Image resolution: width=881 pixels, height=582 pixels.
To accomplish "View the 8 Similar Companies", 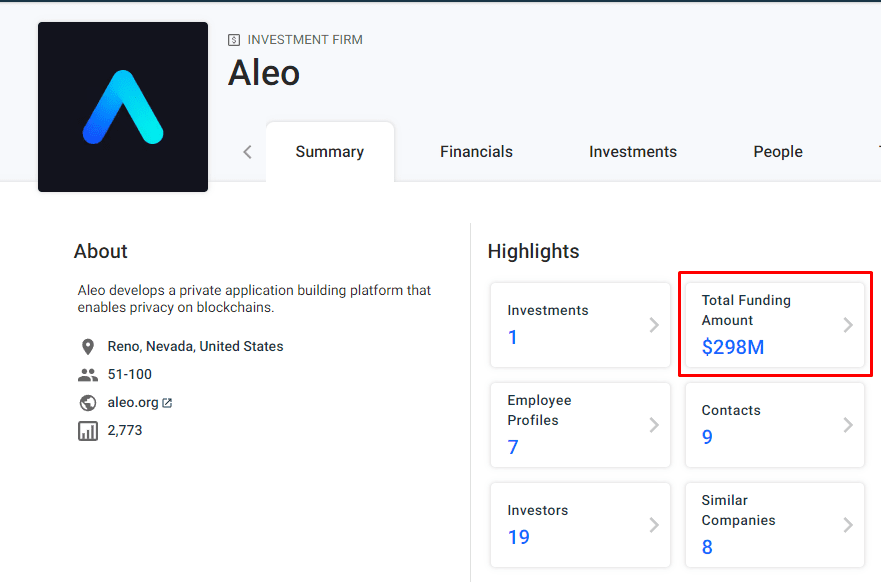I will pyautogui.click(x=707, y=547).
